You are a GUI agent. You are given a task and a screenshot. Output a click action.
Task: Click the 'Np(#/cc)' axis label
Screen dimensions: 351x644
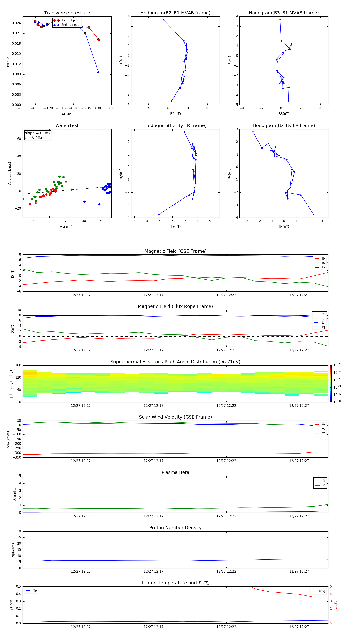pos(13,550)
